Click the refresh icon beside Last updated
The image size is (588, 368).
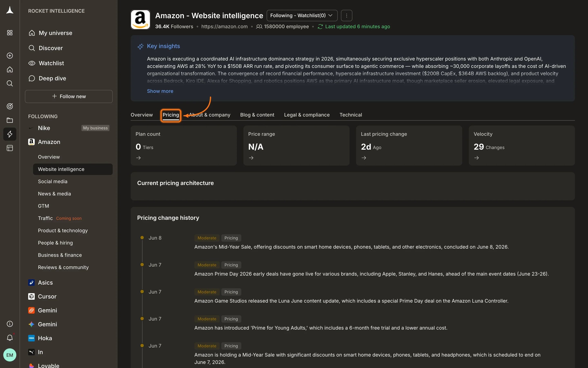(320, 27)
